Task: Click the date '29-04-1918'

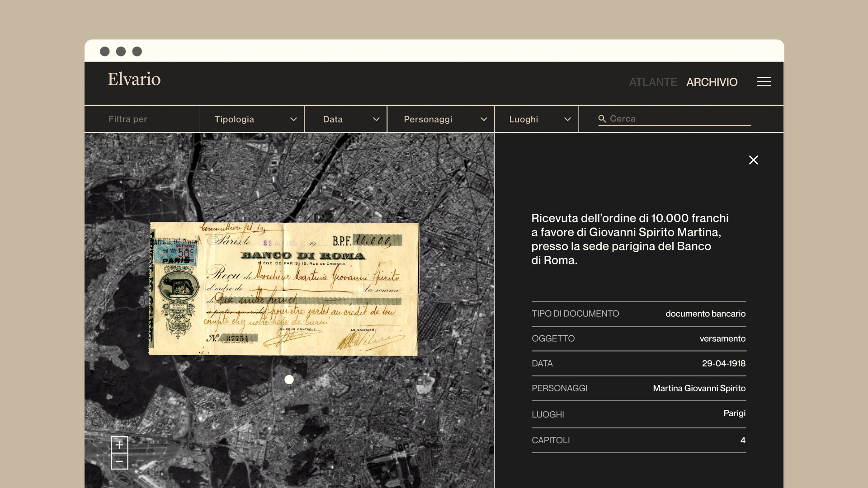Action: pos(723,363)
